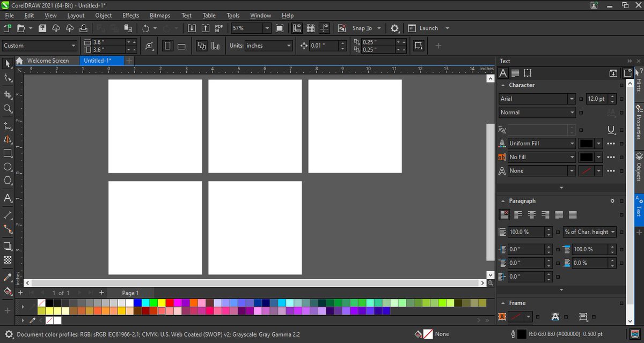Open the zoom level dropdown
The width and height of the screenshot is (644, 343).
[x=267, y=28]
